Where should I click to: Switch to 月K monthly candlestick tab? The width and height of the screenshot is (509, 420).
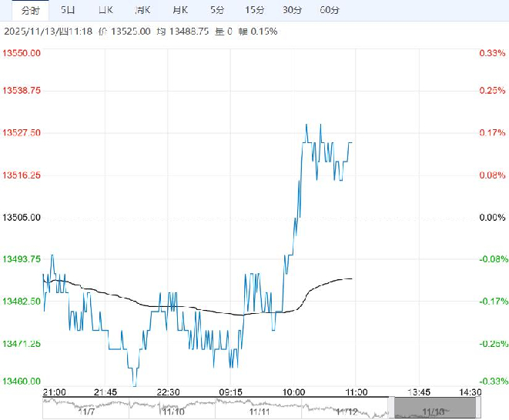(180, 10)
